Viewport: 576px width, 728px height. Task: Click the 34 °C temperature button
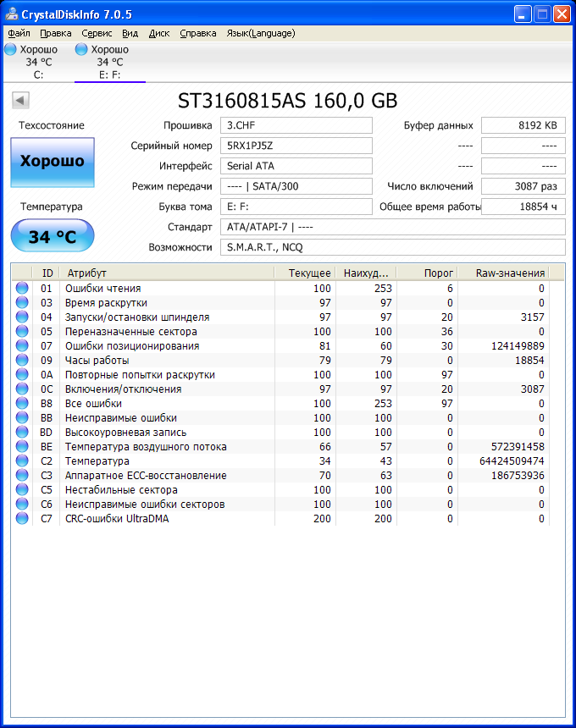53,236
